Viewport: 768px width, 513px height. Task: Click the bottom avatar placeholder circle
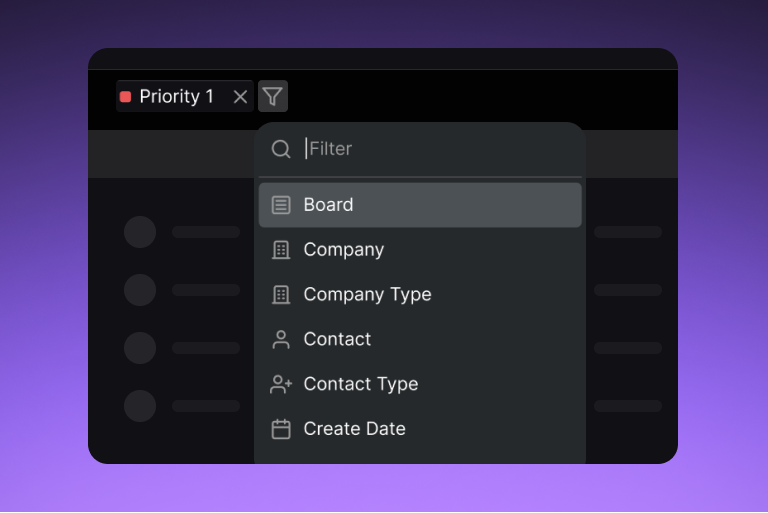point(140,406)
